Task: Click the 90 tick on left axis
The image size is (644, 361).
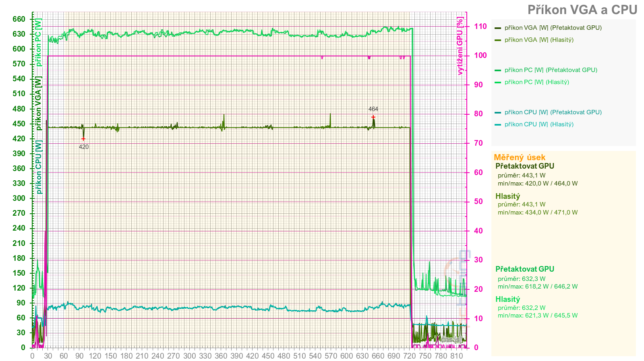Action: [21, 303]
